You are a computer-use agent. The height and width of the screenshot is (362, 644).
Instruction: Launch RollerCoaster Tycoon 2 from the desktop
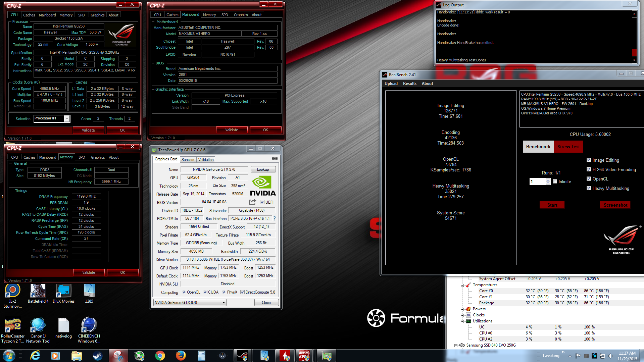(12, 330)
